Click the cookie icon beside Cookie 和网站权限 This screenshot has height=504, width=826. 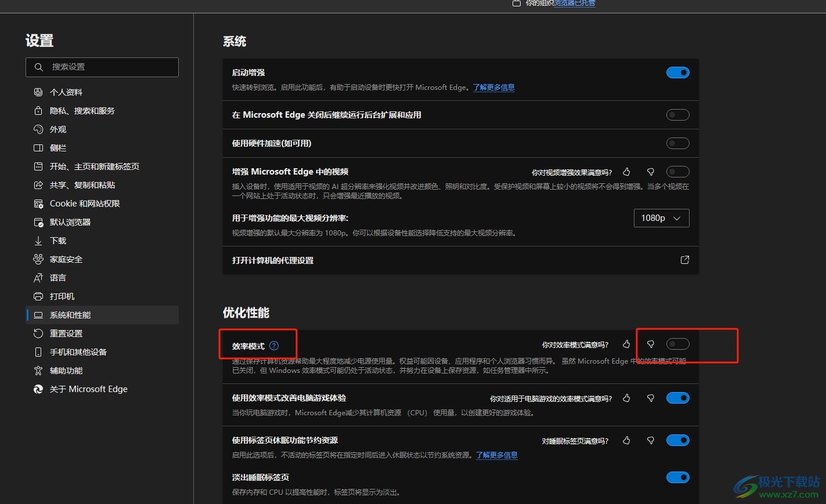tap(38, 204)
